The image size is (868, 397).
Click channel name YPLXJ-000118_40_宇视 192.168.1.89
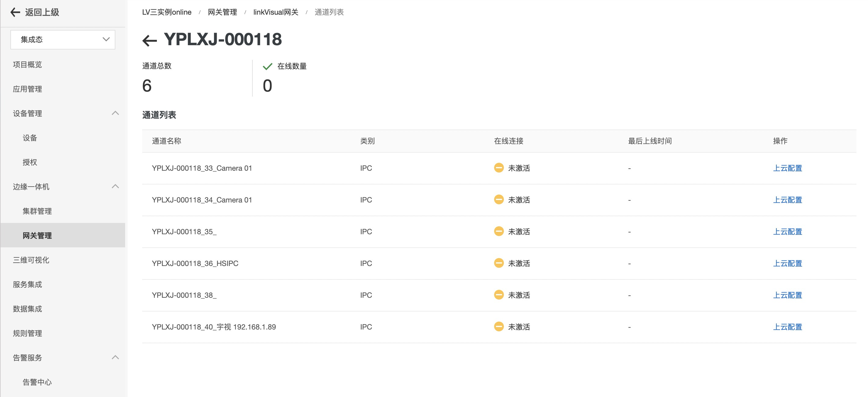(214, 326)
